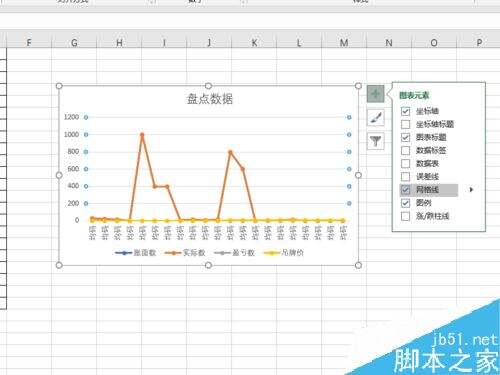The width and height of the screenshot is (500, 375).
Task: Select column M header
Action: 344,43
